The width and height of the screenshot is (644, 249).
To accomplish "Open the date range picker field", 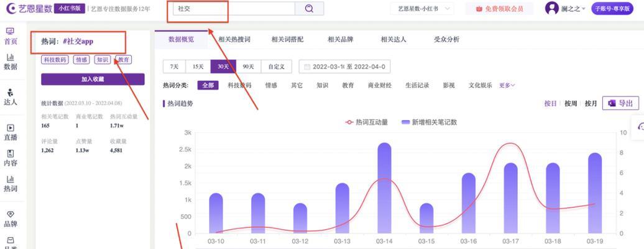I will (344, 67).
